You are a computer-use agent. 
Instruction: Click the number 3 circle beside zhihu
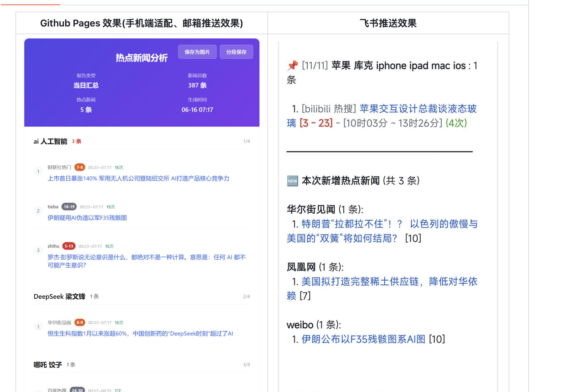(x=38, y=250)
